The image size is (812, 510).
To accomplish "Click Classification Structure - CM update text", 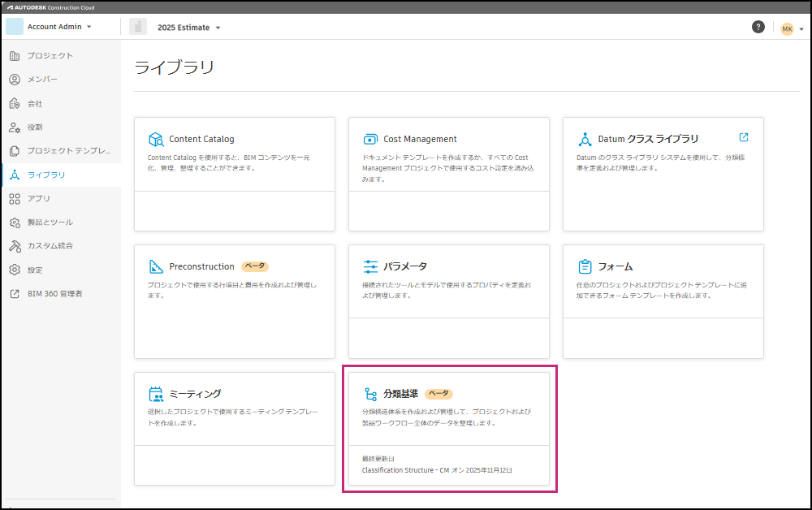I will click(x=437, y=470).
